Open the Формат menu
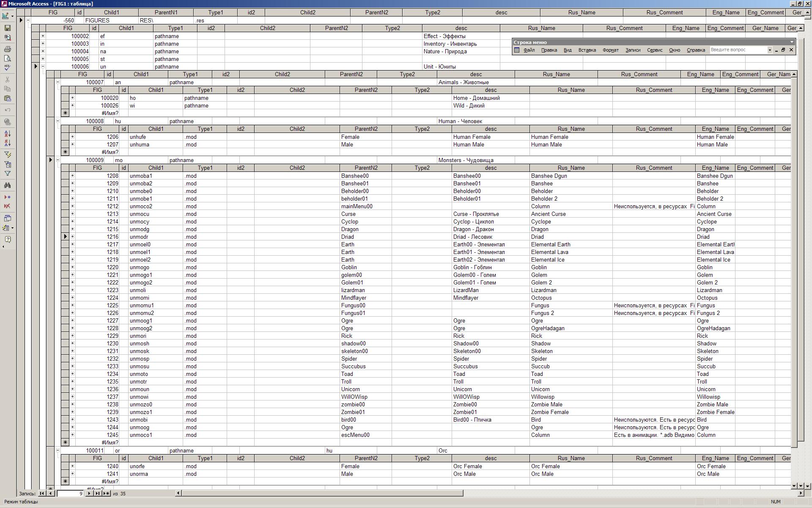812x508 pixels. pos(610,50)
